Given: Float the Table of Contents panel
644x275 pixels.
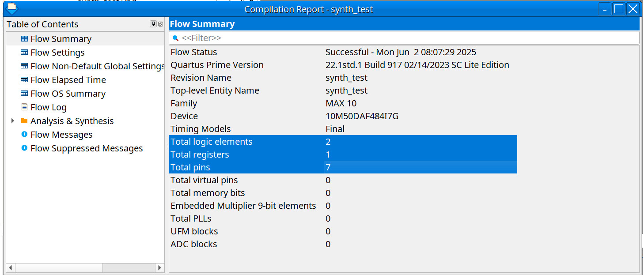Looking at the screenshot, I should coord(160,24).
